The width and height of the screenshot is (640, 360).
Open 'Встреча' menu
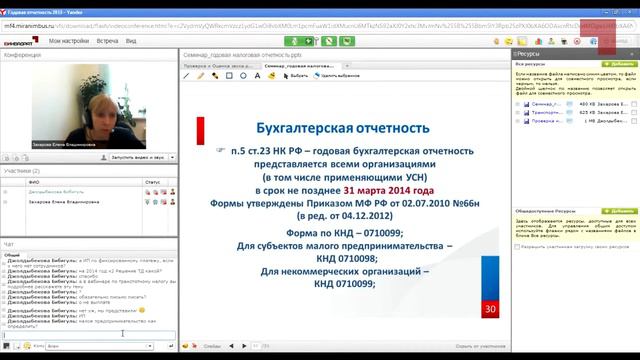(107, 41)
